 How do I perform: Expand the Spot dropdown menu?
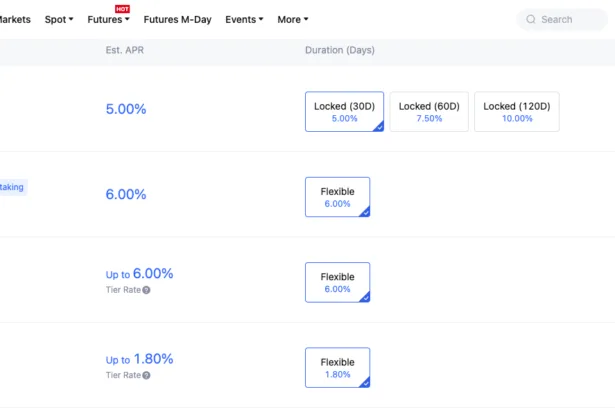pyautogui.click(x=59, y=19)
